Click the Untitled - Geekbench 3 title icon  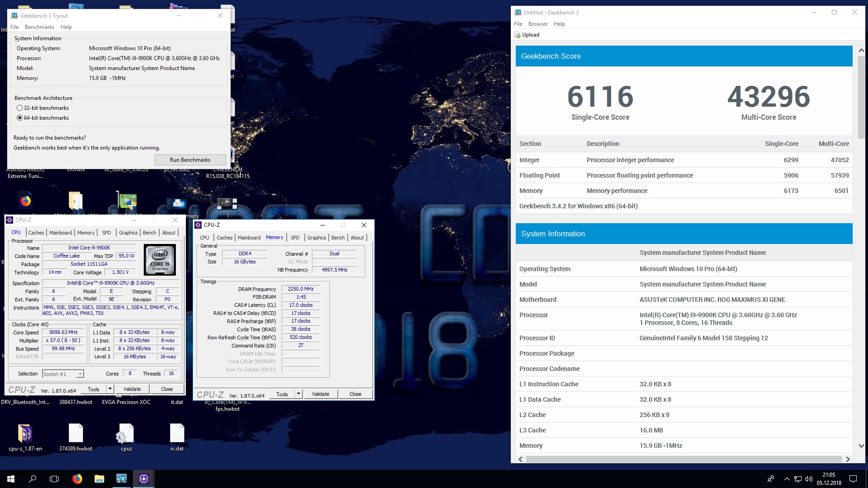[518, 13]
